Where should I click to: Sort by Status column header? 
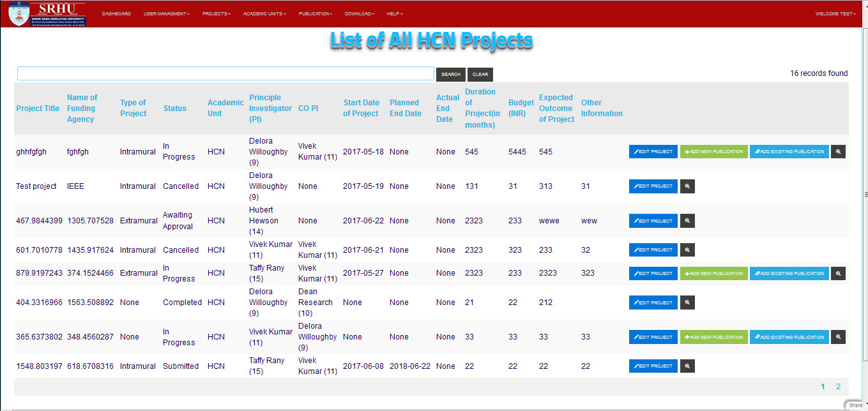click(x=175, y=108)
